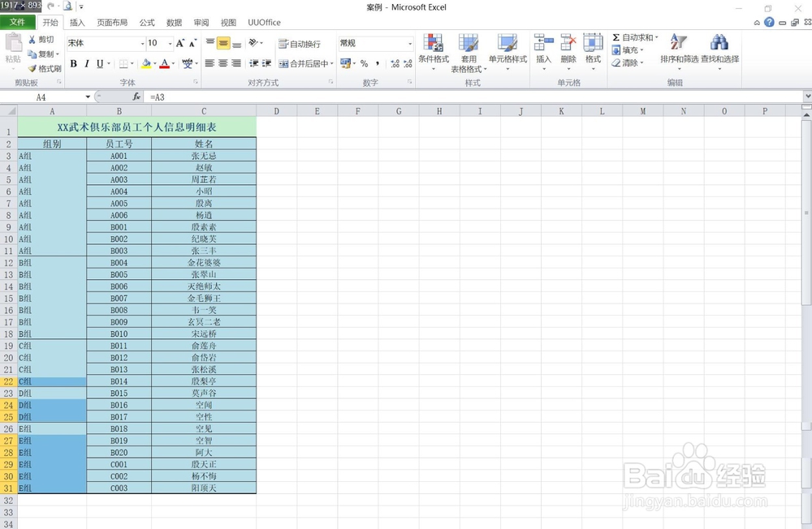The width and height of the screenshot is (812, 529).
Task: Toggle Underline formatting
Action: (99, 63)
